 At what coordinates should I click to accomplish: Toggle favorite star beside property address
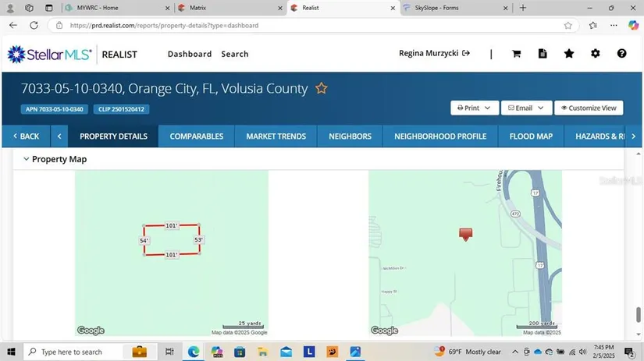pyautogui.click(x=321, y=88)
